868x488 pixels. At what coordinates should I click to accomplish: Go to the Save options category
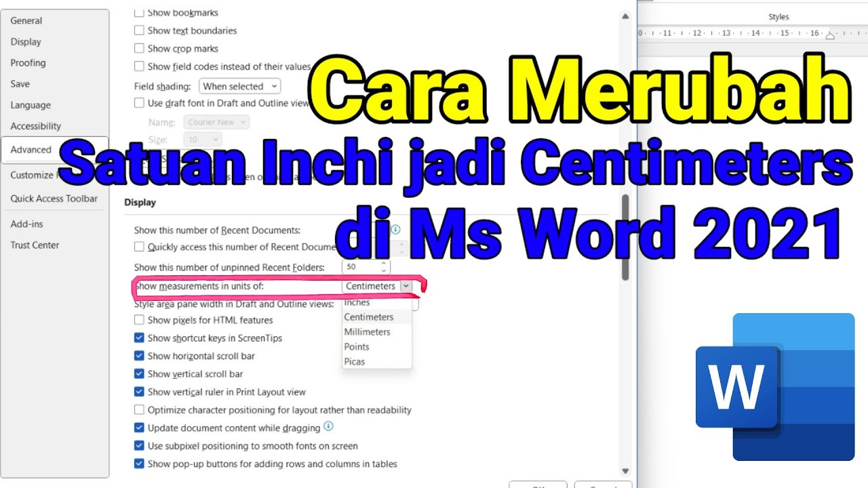click(20, 83)
